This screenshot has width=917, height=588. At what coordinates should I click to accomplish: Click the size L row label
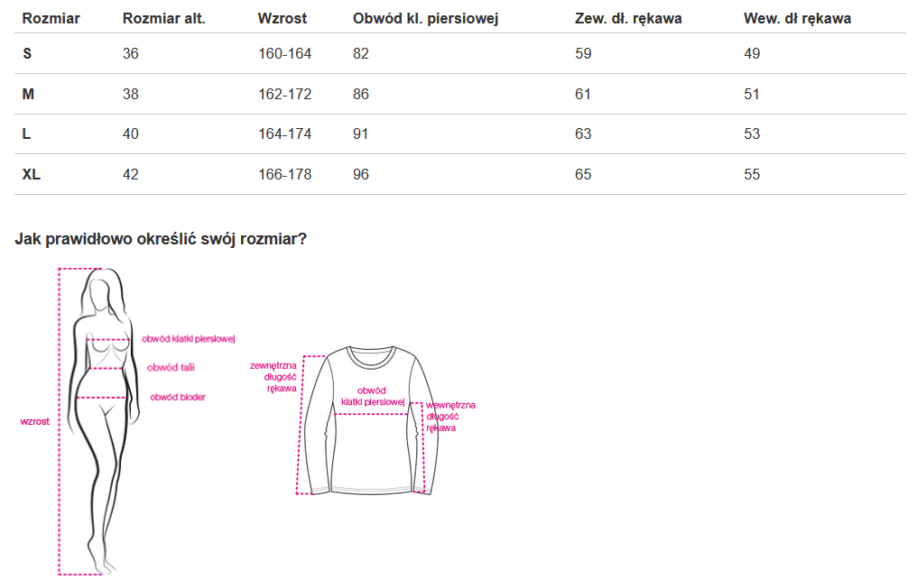coord(27,133)
